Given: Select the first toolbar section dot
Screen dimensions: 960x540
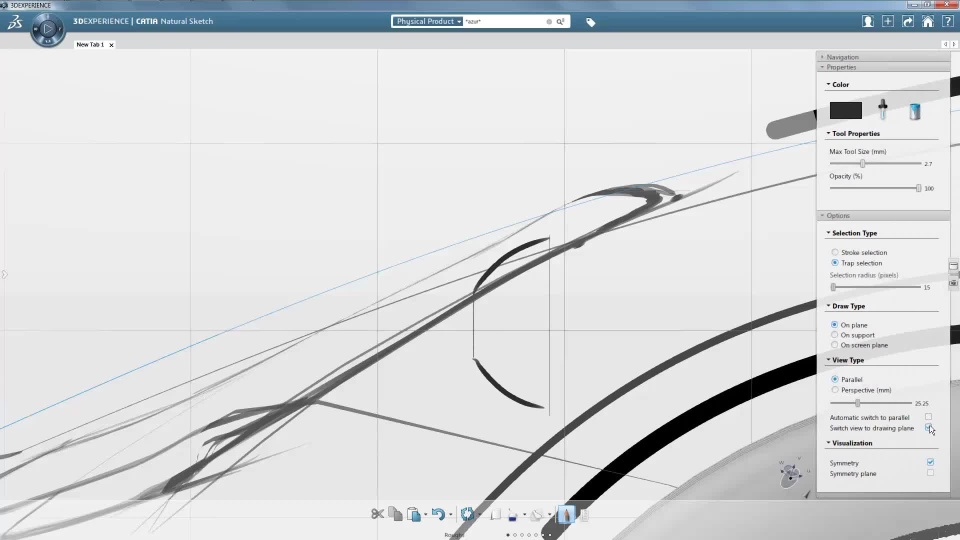Looking at the screenshot, I should (508, 535).
